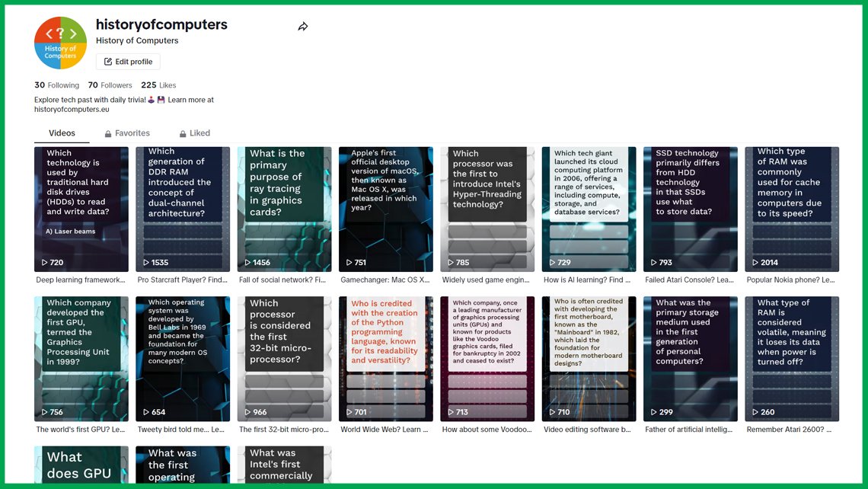View the 70 Followers list
This screenshot has height=489, width=868.
(110, 85)
